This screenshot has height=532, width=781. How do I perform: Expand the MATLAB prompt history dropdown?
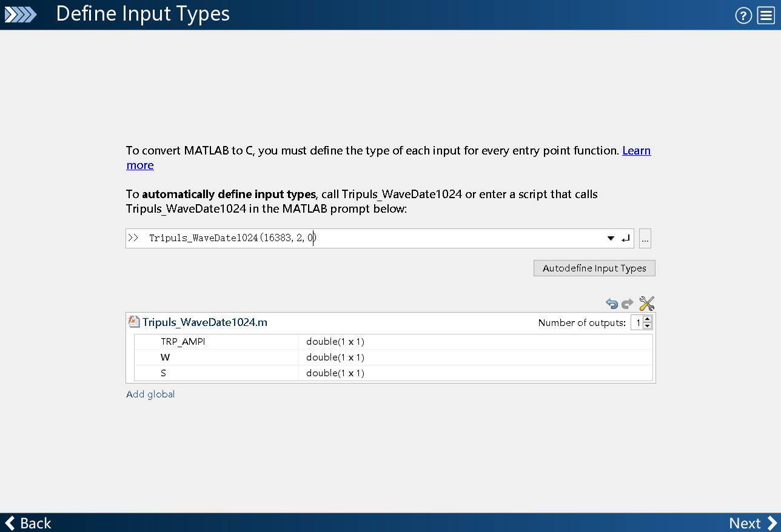(611, 239)
